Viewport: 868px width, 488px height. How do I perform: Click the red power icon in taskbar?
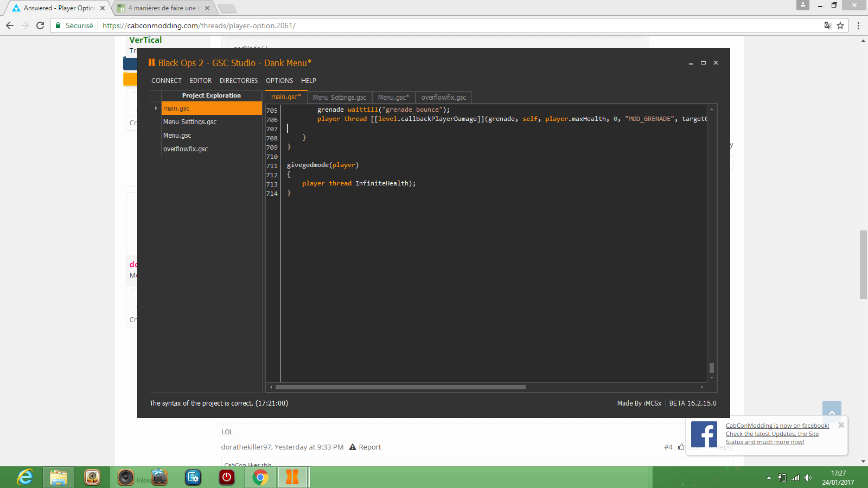tap(227, 477)
